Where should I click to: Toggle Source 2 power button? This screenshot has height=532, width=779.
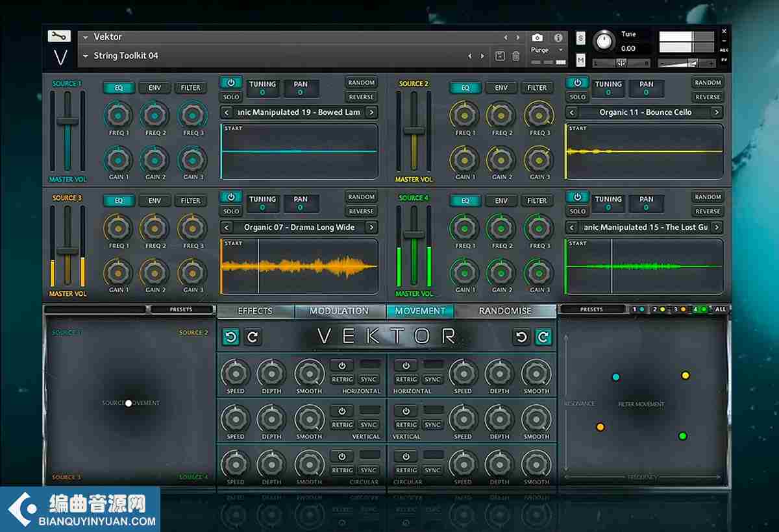coord(576,83)
